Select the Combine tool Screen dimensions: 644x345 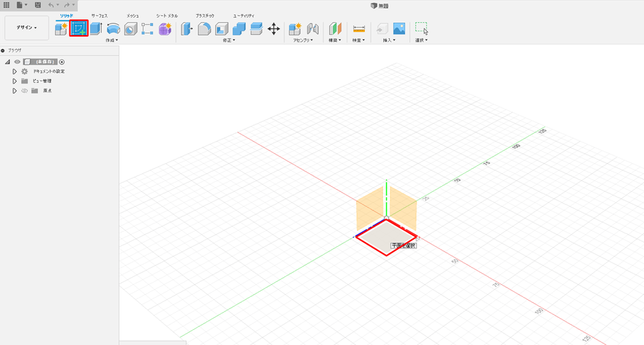point(239,29)
